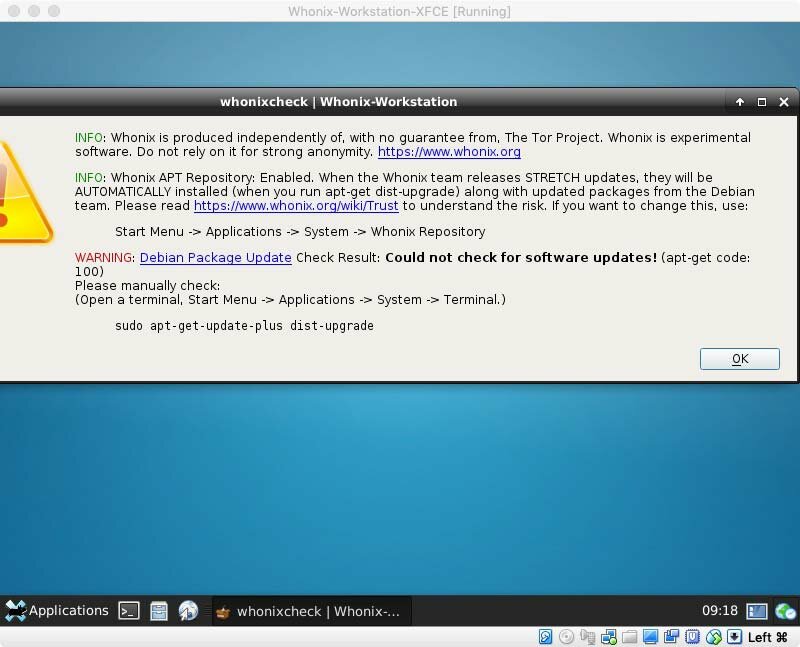Click the OK button in the dialog
This screenshot has height=647, width=800.
(x=740, y=359)
